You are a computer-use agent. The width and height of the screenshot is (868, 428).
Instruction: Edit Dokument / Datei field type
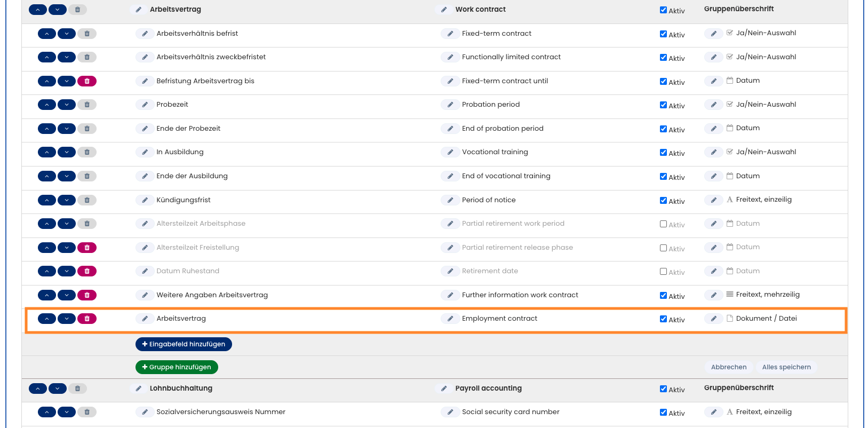pos(713,319)
